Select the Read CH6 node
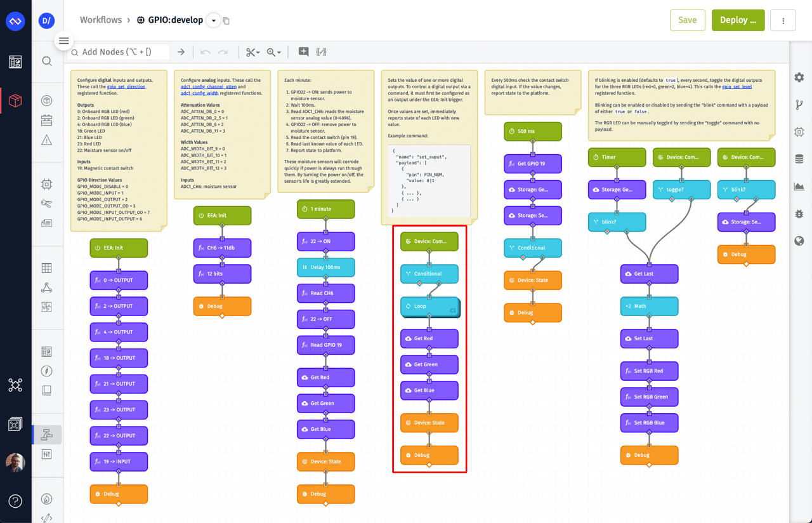This screenshot has height=523, width=812. [325, 293]
